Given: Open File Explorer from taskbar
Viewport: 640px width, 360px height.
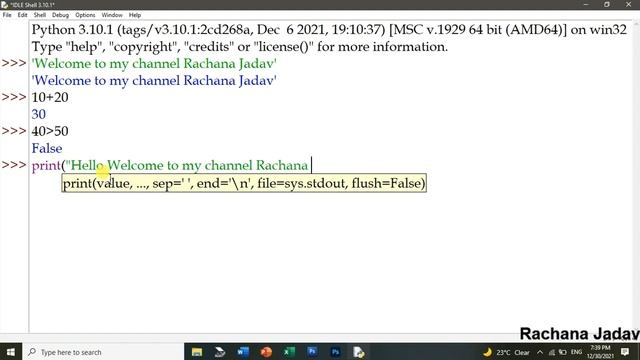Looking at the screenshot, I should click(x=197, y=352).
